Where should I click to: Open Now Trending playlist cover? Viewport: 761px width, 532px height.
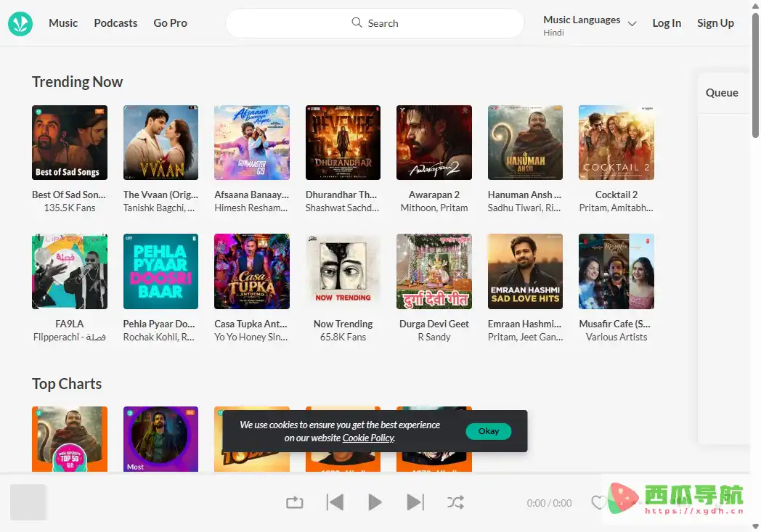343,271
